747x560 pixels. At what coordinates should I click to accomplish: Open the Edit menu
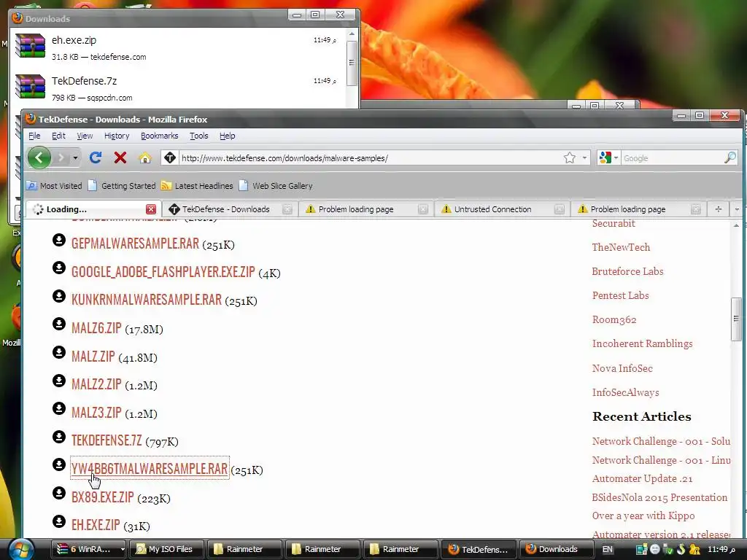58,136
